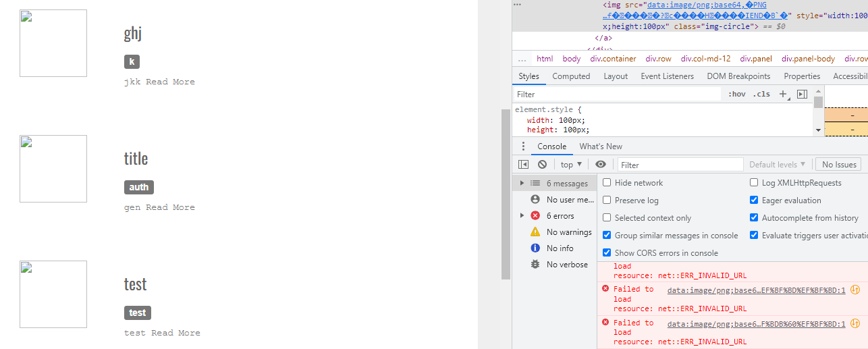Toggle the console sidebar icon
868x349 pixels.
[523, 164]
